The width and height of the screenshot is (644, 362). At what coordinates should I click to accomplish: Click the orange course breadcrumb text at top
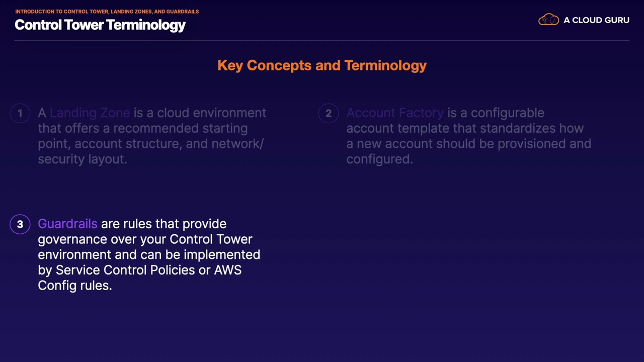pos(107,11)
